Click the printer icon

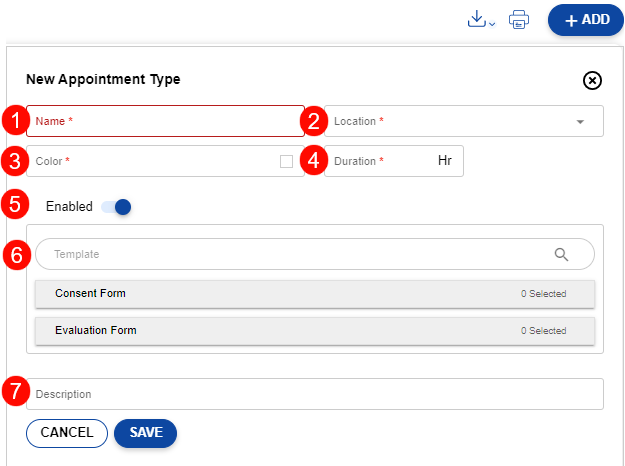coord(519,20)
